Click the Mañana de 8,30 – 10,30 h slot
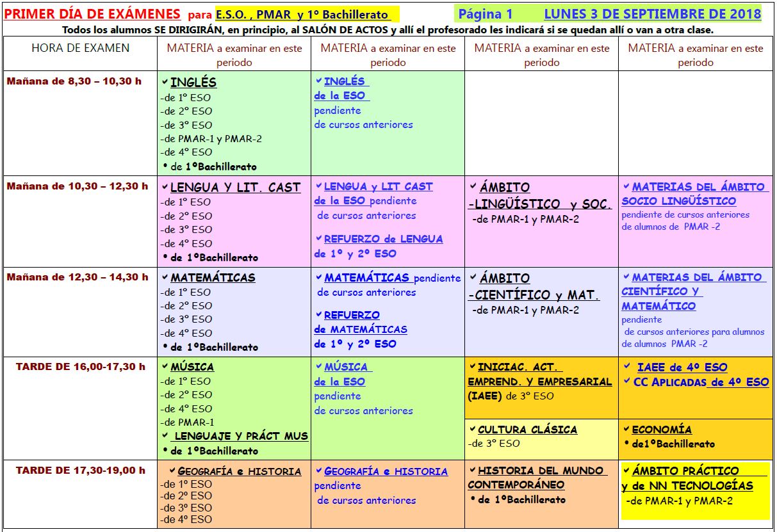This screenshot has height=532, width=777. tap(74, 81)
